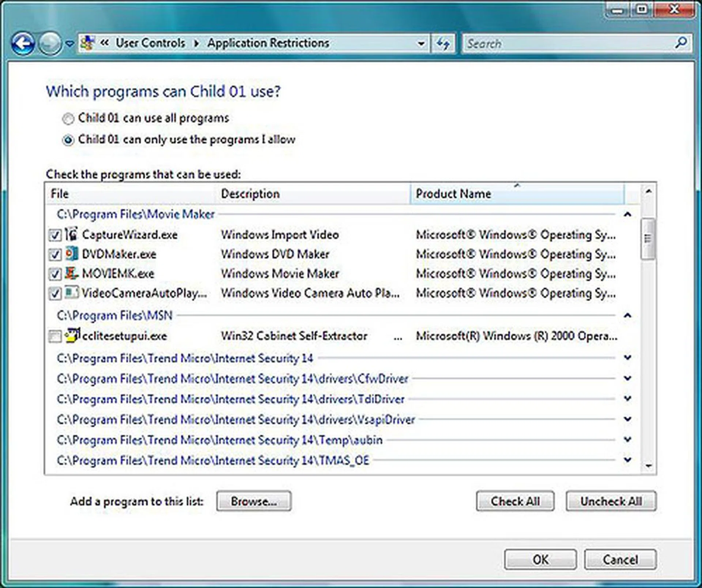Click the Browse button to add a program
The width and height of the screenshot is (702, 588).
coord(254,501)
